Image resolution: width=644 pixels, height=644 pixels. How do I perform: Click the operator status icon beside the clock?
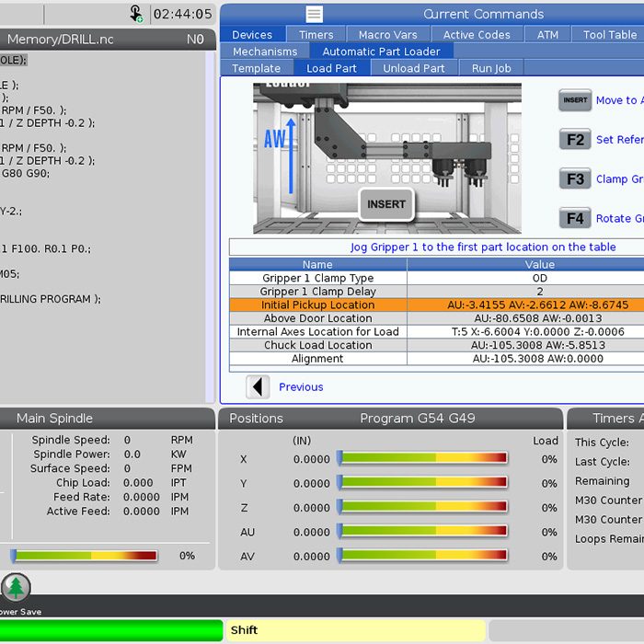pos(136,14)
